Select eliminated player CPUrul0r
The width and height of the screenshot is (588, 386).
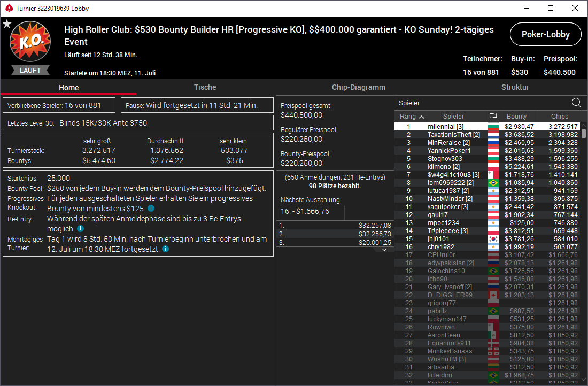487,255
